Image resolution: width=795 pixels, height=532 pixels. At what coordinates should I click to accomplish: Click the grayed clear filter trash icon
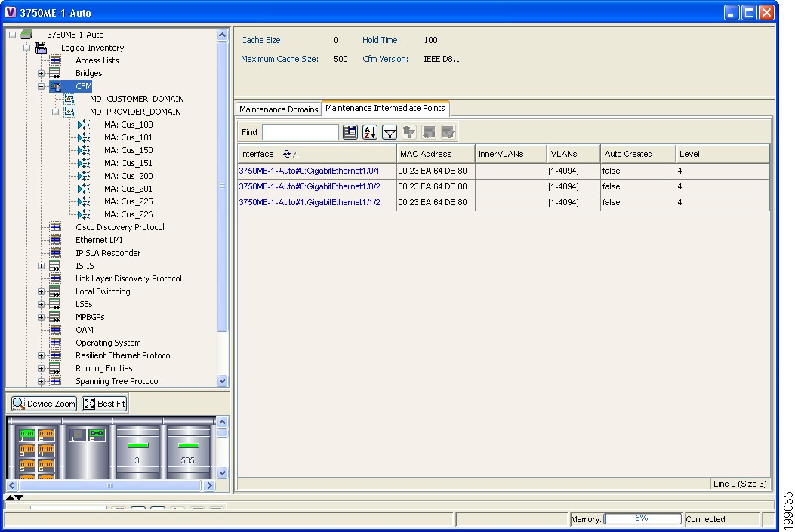tap(409, 132)
